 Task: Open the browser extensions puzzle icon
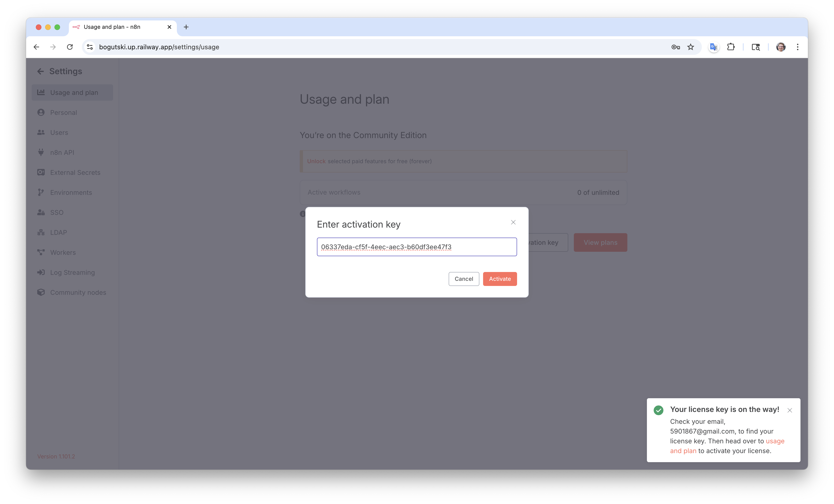point(731,47)
